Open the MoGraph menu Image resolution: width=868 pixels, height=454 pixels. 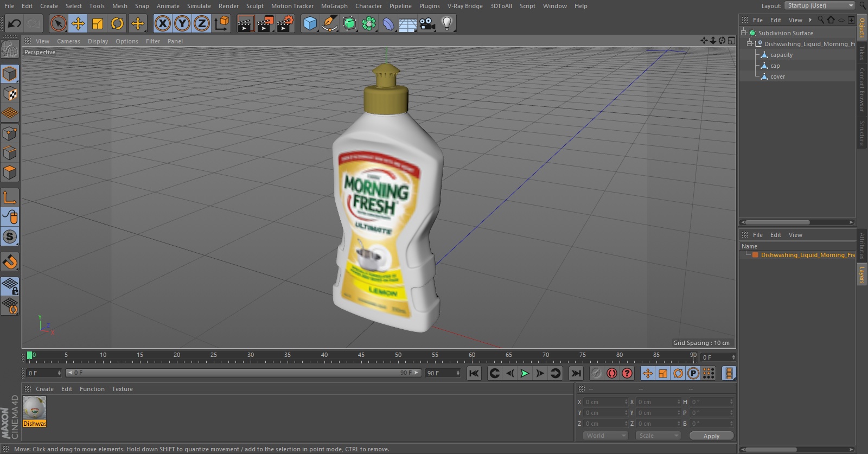click(334, 6)
